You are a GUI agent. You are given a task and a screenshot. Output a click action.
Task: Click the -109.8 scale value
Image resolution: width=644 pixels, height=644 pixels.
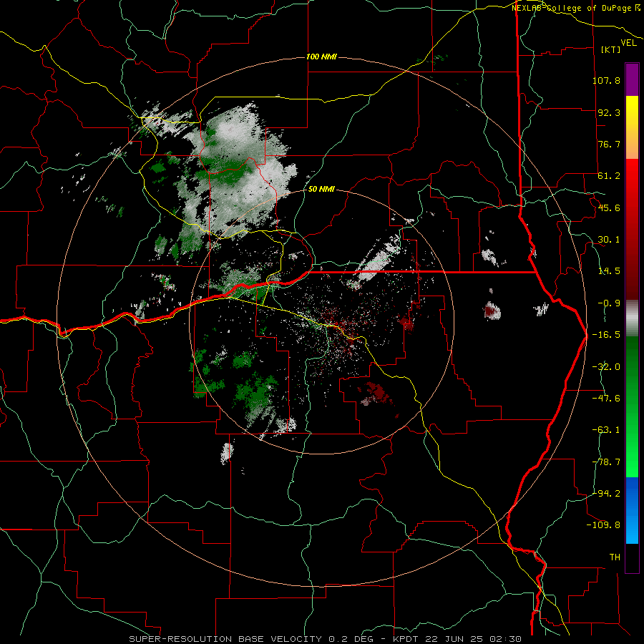(604, 525)
